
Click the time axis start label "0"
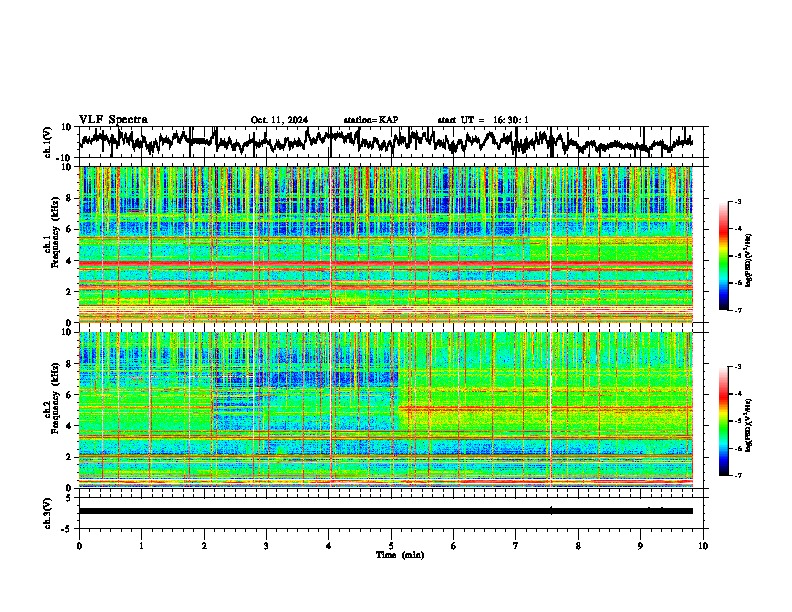79,546
